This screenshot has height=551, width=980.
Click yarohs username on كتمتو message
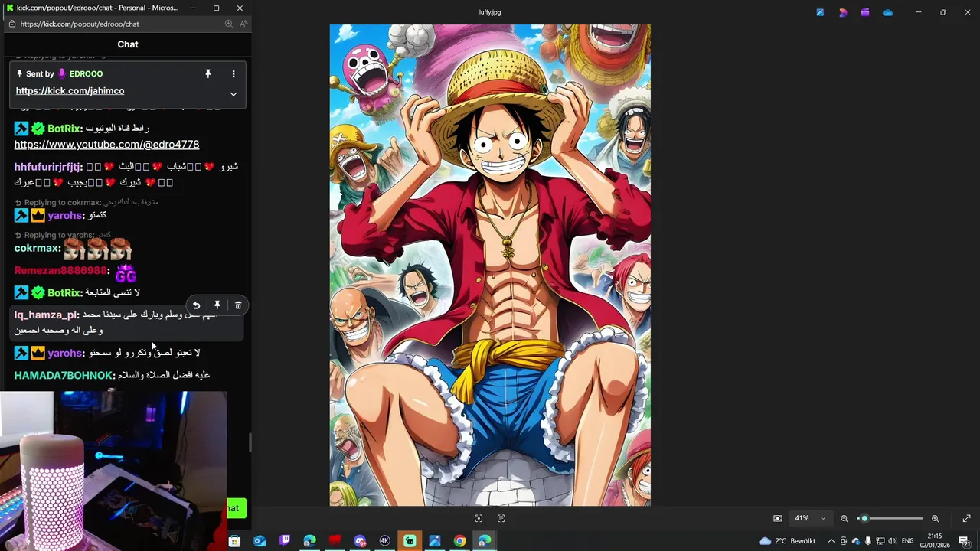[65, 216]
